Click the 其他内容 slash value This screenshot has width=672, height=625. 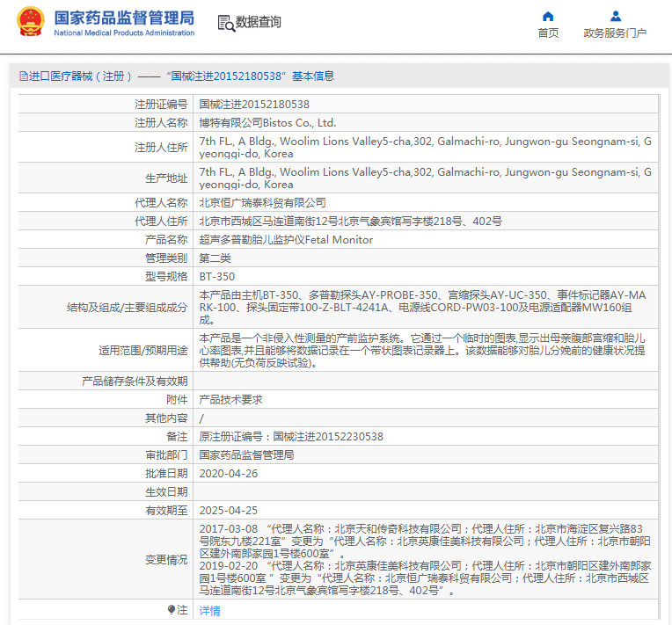[x=201, y=418]
